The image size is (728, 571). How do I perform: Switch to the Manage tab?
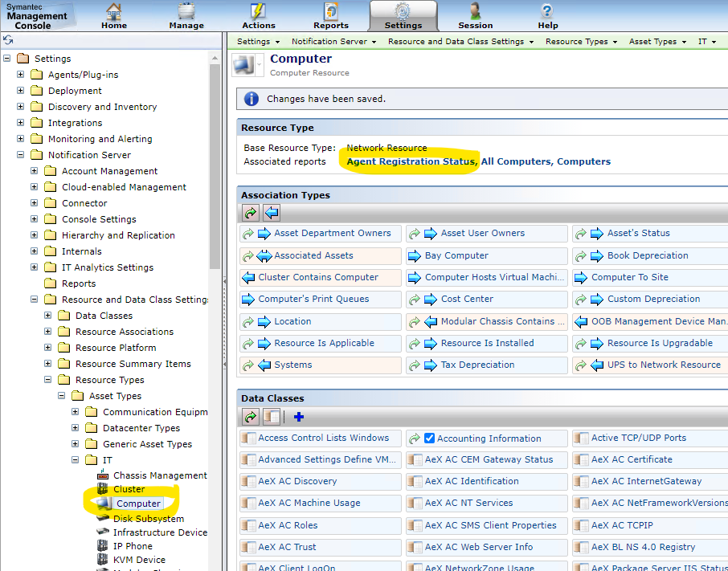pos(186,16)
